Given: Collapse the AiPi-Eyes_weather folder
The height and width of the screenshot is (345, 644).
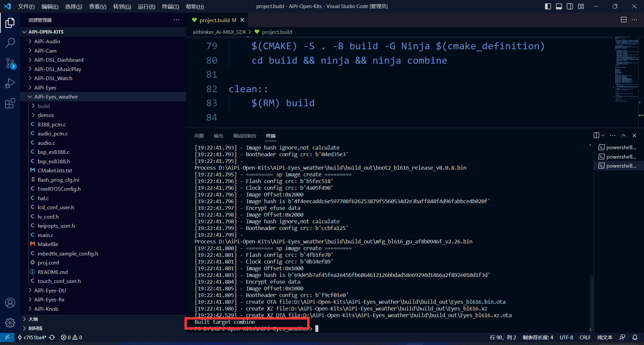Looking at the screenshot, I should (103, 97).
